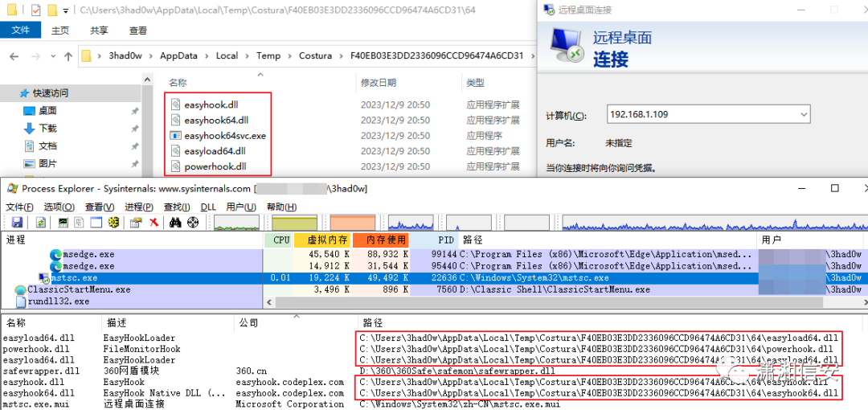
Task: Expand the chevron after AppData in breadcrumb
Action: point(206,56)
